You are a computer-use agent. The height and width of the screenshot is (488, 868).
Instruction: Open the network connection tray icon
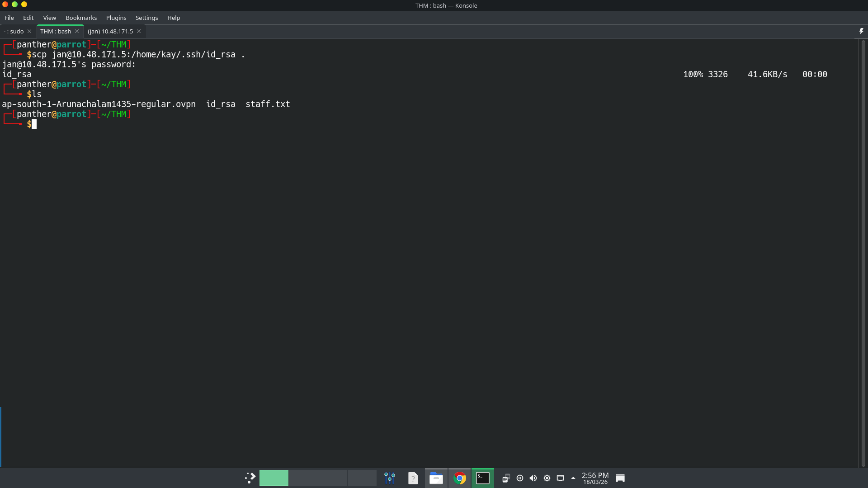click(x=560, y=478)
